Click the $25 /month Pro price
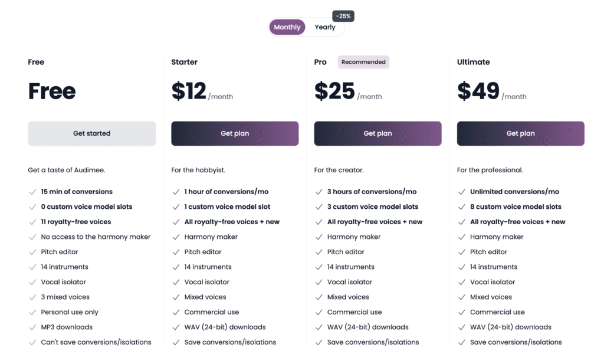This screenshot has width=604, height=364. (x=348, y=91)
